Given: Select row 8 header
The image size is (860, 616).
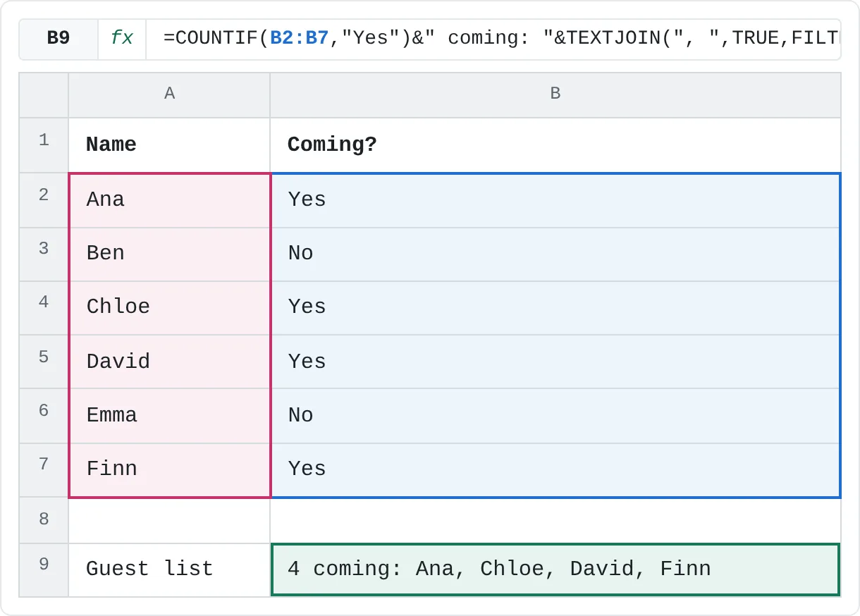Looking at the screenshot, I should pos(44,520).
